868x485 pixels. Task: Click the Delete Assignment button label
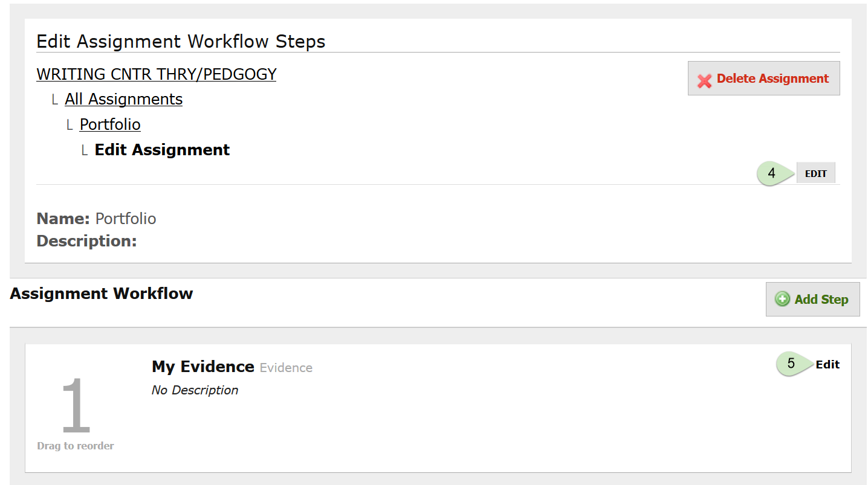pos(772,79)
